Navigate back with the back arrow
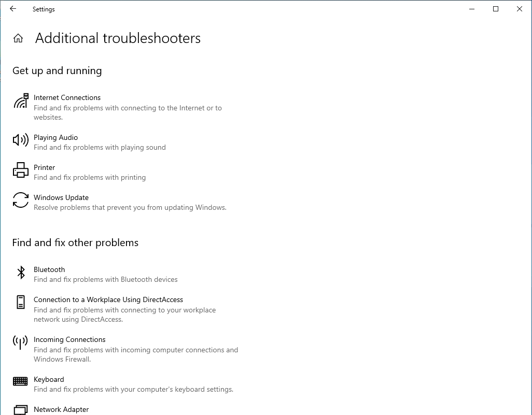The height and width of the screenshot is (415, 532). 13,9
